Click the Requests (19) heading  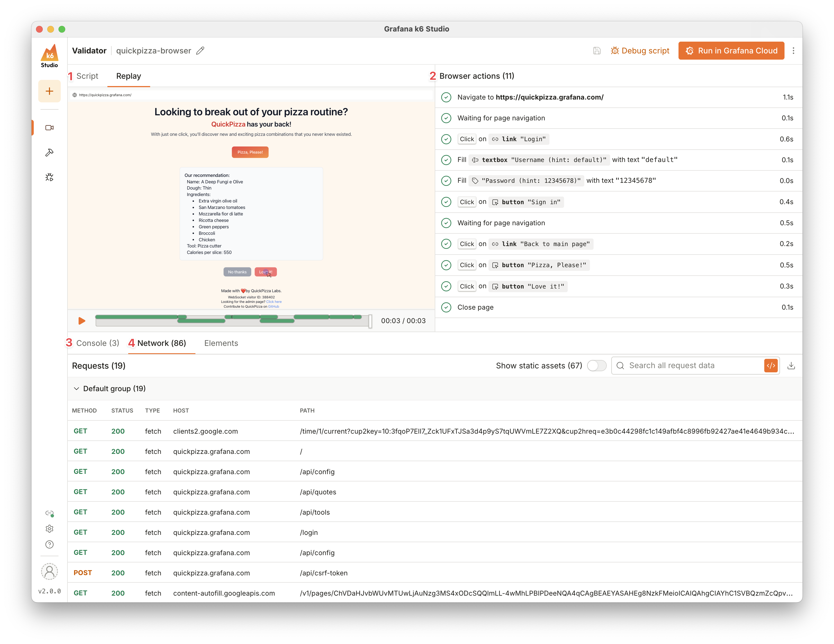(98, 366)
